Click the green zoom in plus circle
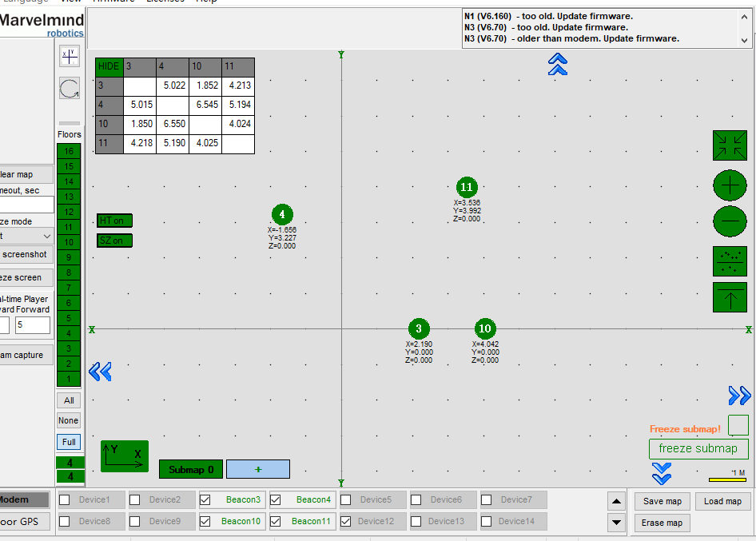Screen dimensions: 756x541 [x=730, y=185]
